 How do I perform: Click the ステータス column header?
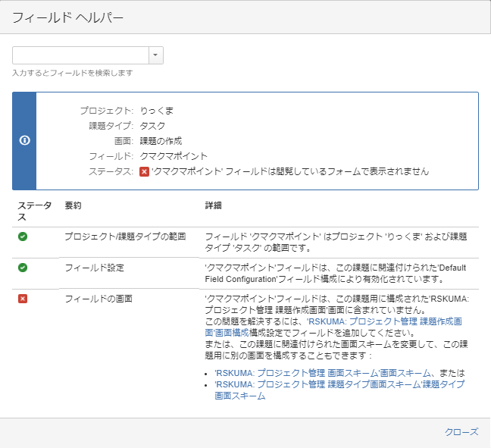pyautogui.click(x=34, y=211)
